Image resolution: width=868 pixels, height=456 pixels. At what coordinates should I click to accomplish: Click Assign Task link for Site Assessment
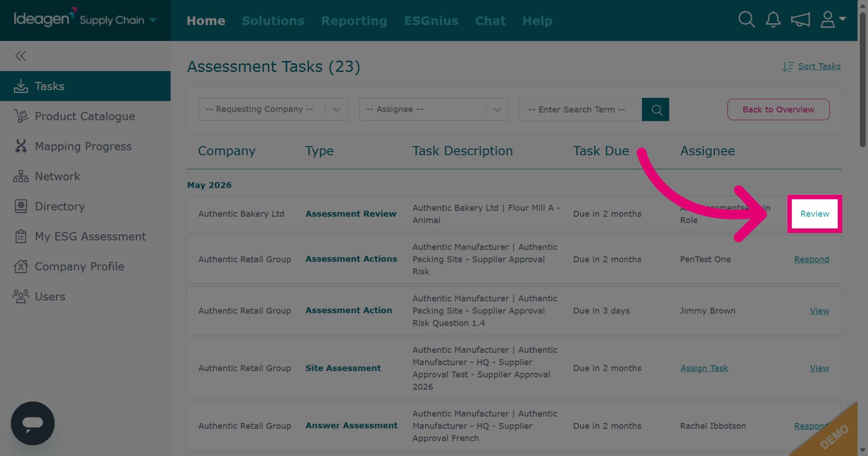click(704, 368)
